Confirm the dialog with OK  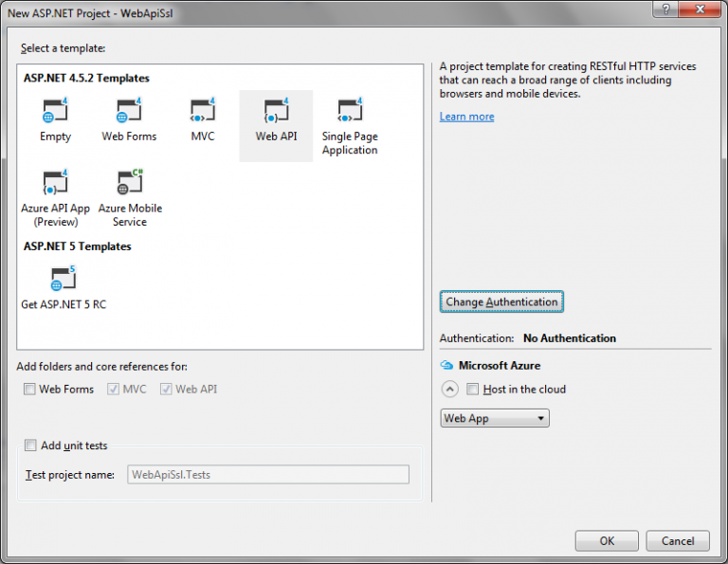607,541
